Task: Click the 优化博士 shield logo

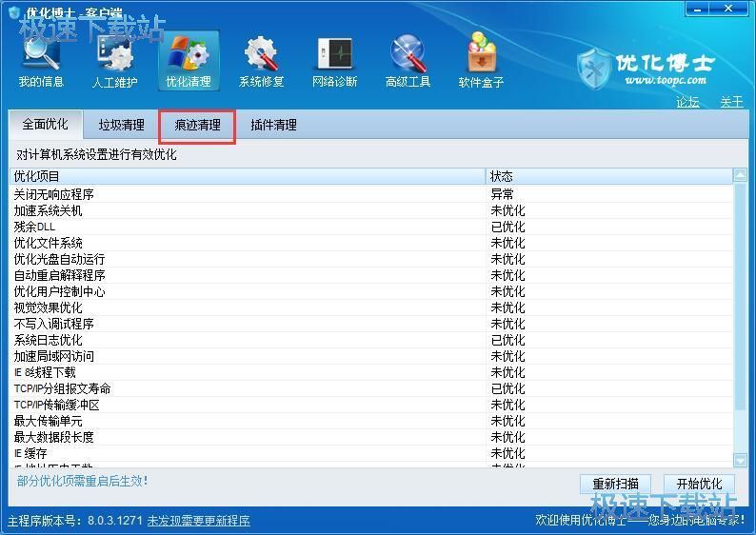Action: point(594,69)
